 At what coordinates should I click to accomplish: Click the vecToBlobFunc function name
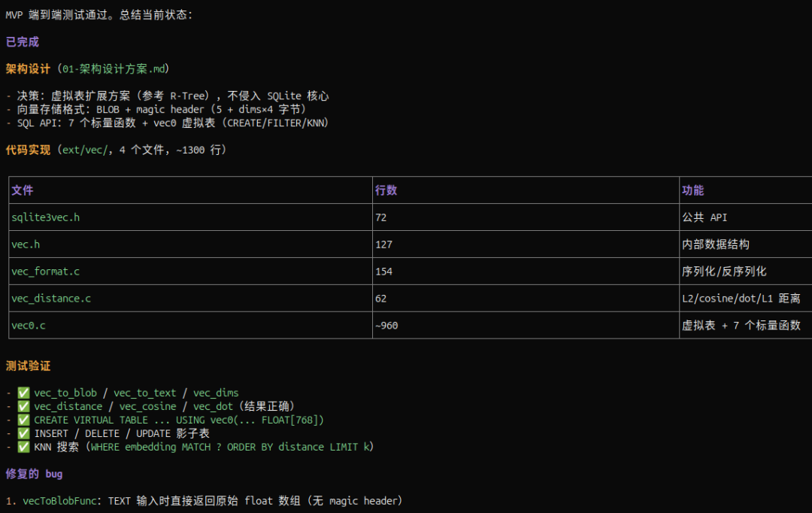pos(59,500)
